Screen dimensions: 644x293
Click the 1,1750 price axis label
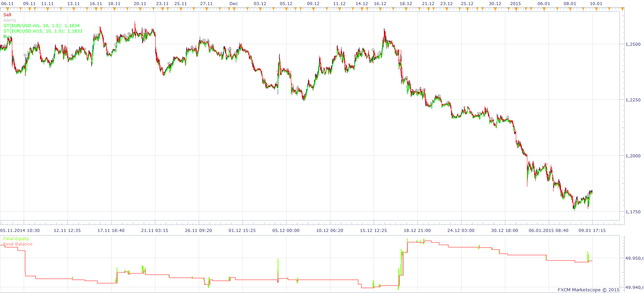click(633, 212)
